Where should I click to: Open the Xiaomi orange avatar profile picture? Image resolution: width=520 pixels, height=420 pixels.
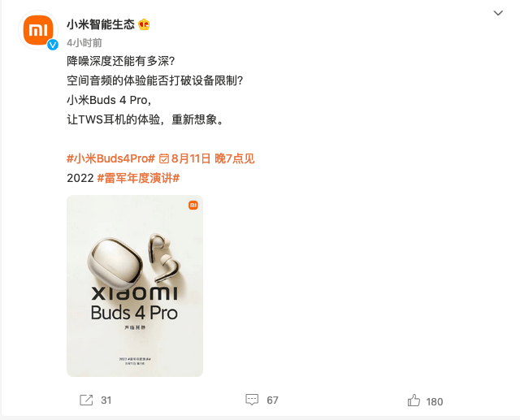38,30
